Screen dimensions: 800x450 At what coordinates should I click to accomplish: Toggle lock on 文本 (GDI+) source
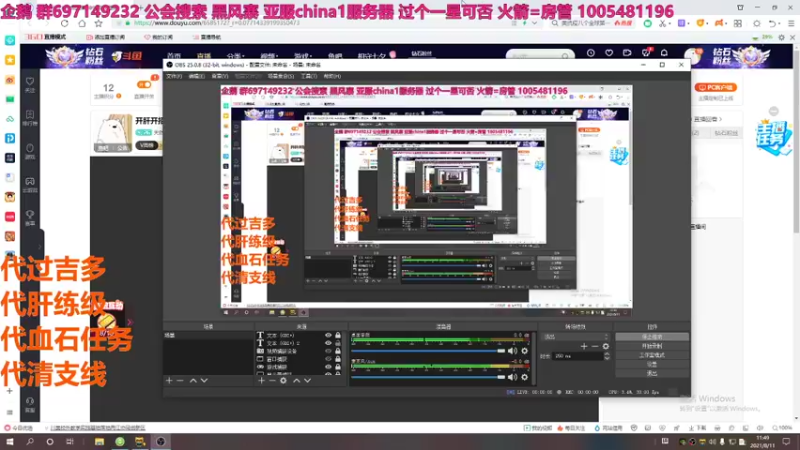point(338,335)
